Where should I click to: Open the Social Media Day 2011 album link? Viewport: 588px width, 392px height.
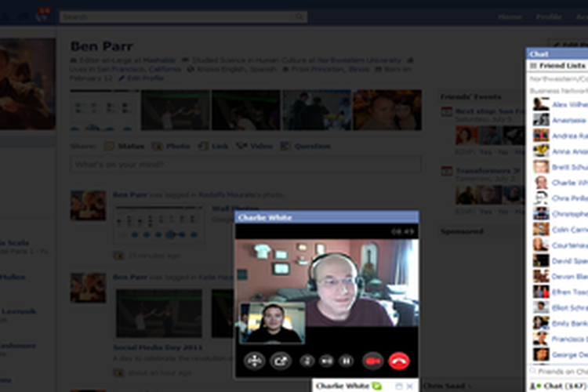click(x=158, y=347)
